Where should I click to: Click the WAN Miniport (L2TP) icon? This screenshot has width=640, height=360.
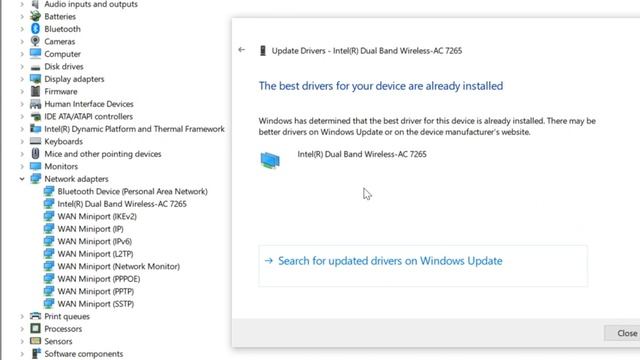49,253
